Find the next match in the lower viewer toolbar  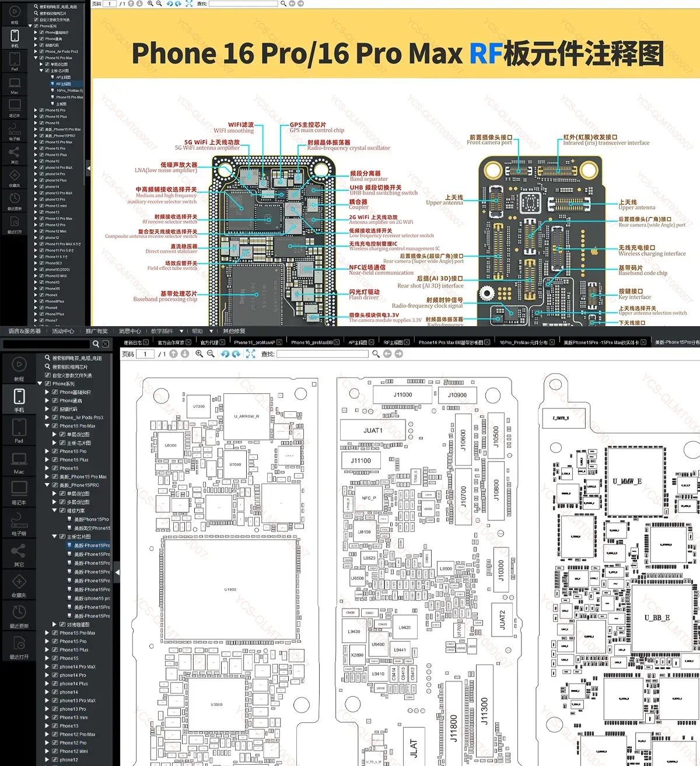tap(399, 354)
